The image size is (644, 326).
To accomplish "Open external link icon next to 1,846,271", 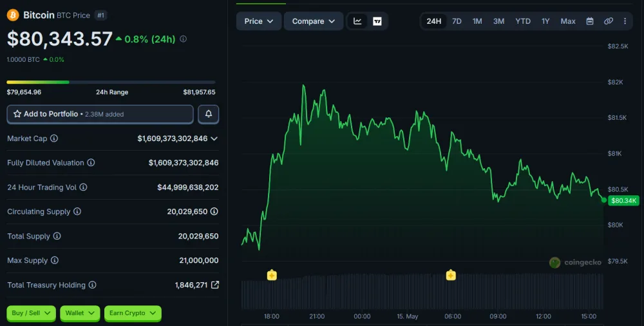I will coord(215,285).
